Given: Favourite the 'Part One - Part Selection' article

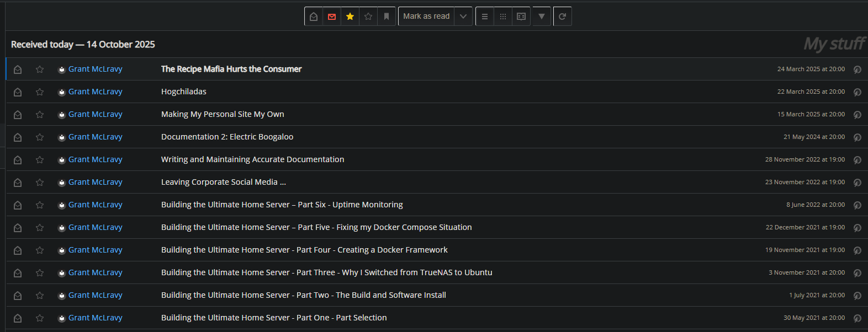Looking at the screenshot, I should coord(40,318).
